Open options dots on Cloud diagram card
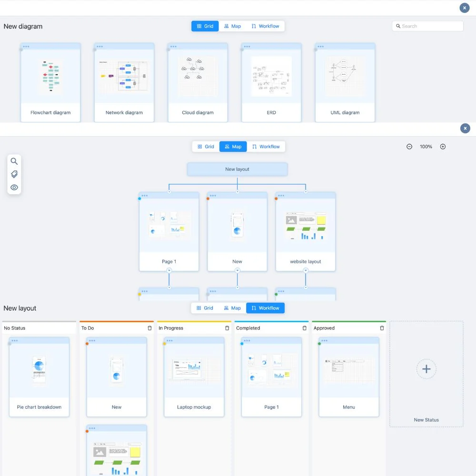 coord(173,47)
